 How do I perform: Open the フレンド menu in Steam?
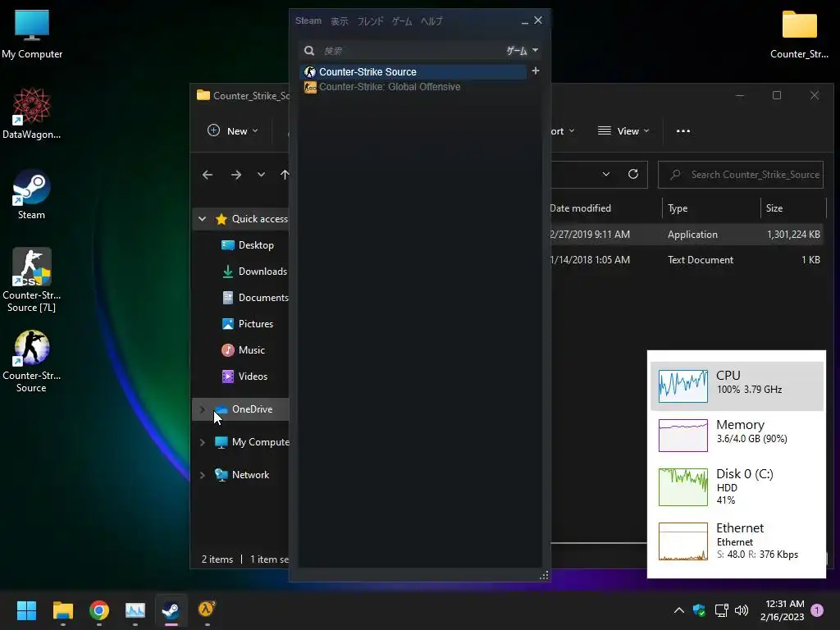[370, 21]
